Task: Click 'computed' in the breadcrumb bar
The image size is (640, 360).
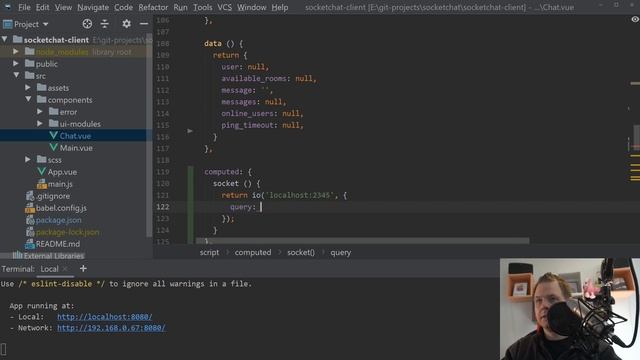Action: pos(253,253)
